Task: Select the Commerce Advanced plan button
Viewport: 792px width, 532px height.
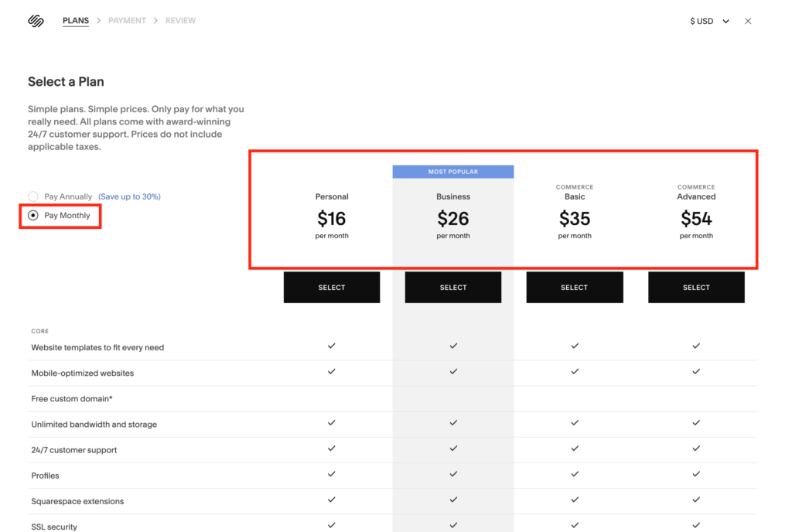Action: (x=697, y=287)
